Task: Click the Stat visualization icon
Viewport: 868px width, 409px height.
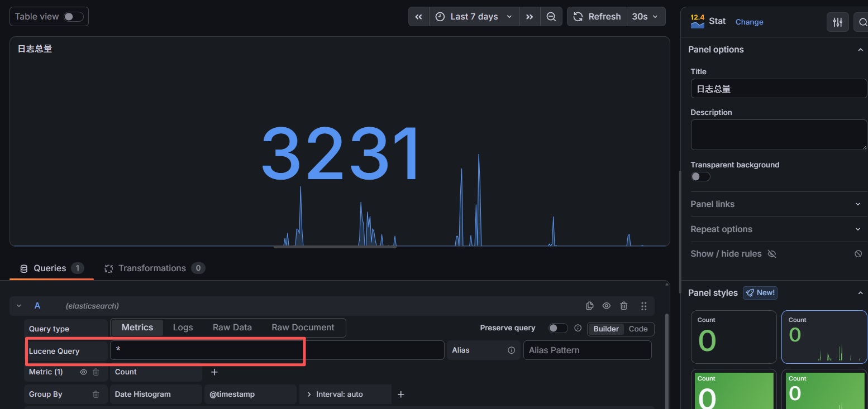Action: (x=697, y=21)
